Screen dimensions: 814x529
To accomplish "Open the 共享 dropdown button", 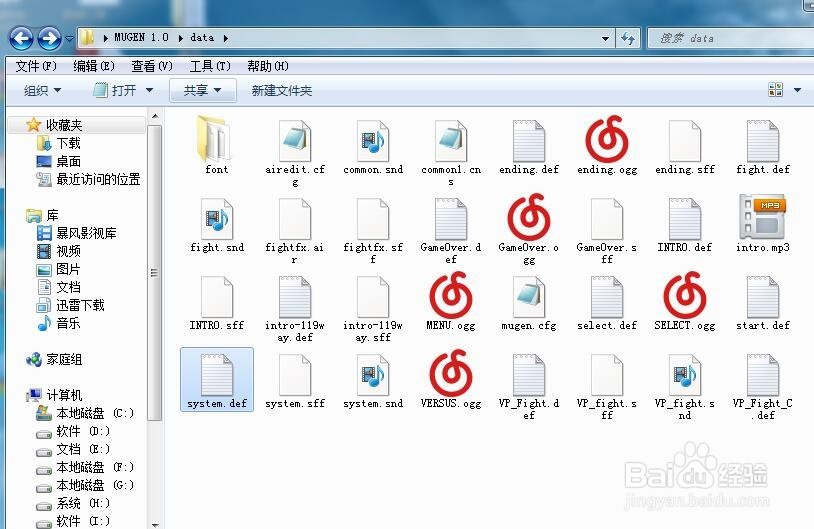I will click(x=202, y=90).
